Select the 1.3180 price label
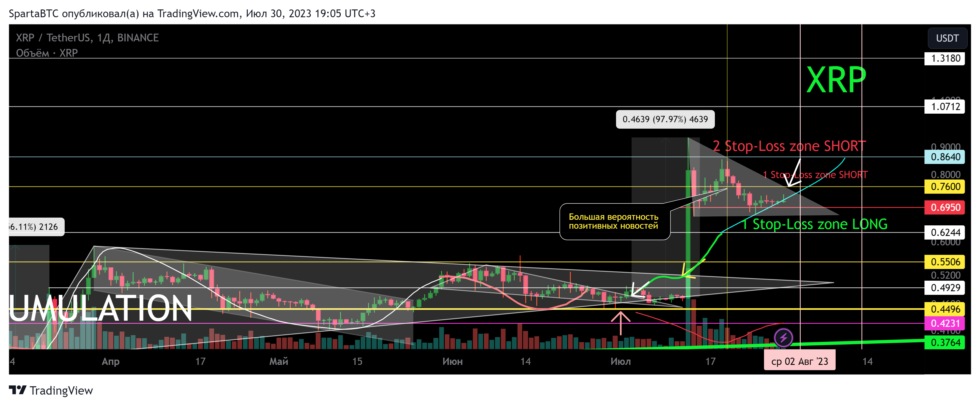Screen dimensions: 980x406 [945, 58]
